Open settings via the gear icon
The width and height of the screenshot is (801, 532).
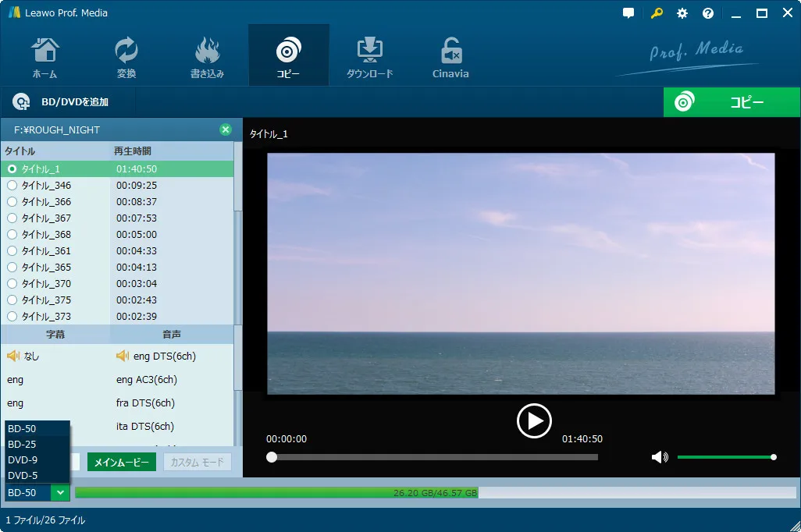(682, 13)
